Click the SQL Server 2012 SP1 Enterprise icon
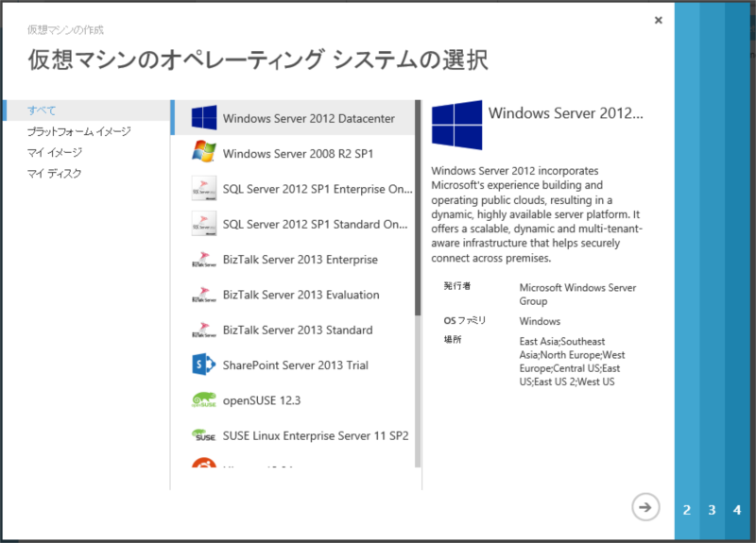The height and width of the screenshot is (543, 756). pos(204,188)
